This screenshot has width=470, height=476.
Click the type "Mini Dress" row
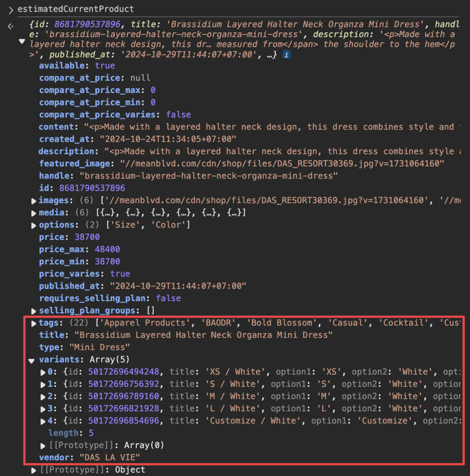[x=85, y=347]
